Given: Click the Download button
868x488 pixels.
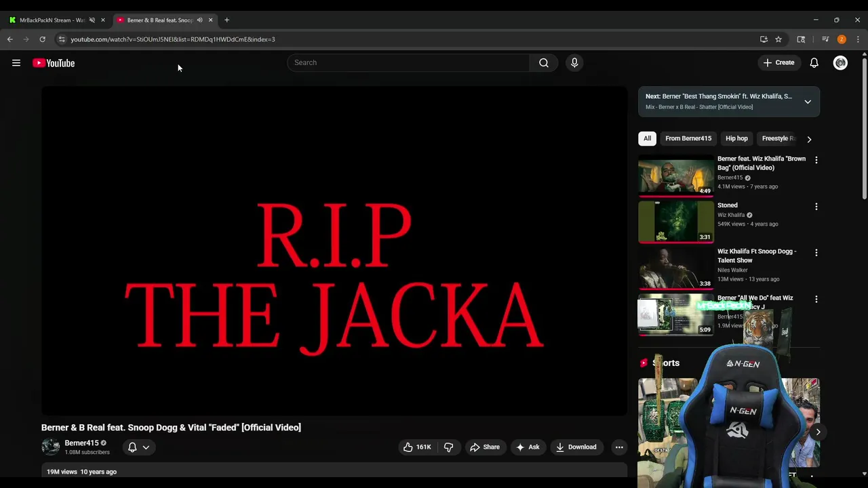Looking at the screenshot, I should (x=576, y=447).
